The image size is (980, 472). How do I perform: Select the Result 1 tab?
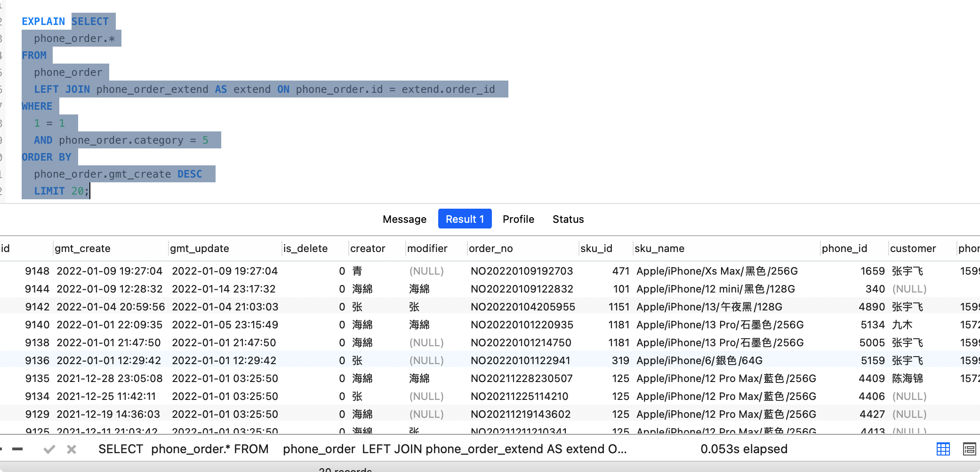465,219
